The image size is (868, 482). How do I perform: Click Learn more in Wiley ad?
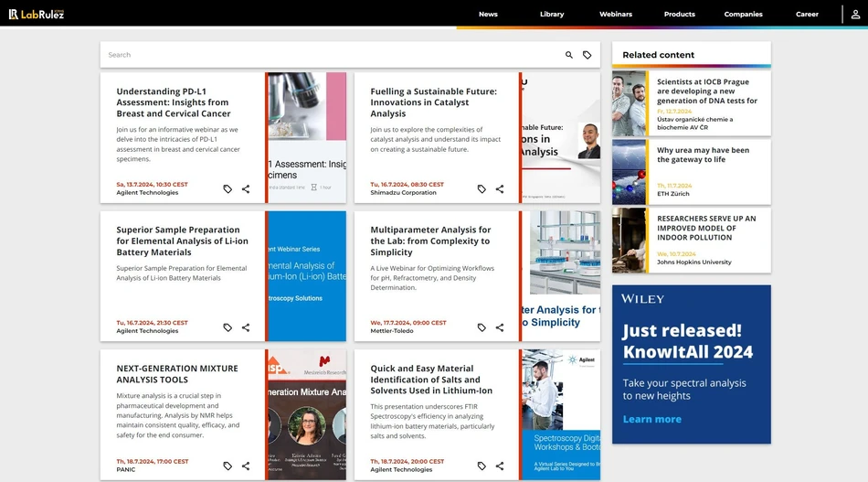[x=652, y=420]
